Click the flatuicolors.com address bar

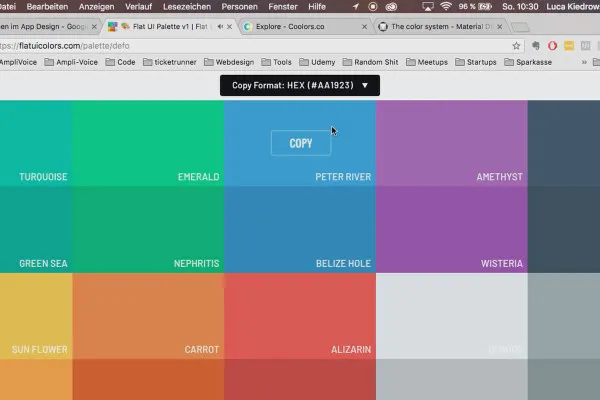253,46
